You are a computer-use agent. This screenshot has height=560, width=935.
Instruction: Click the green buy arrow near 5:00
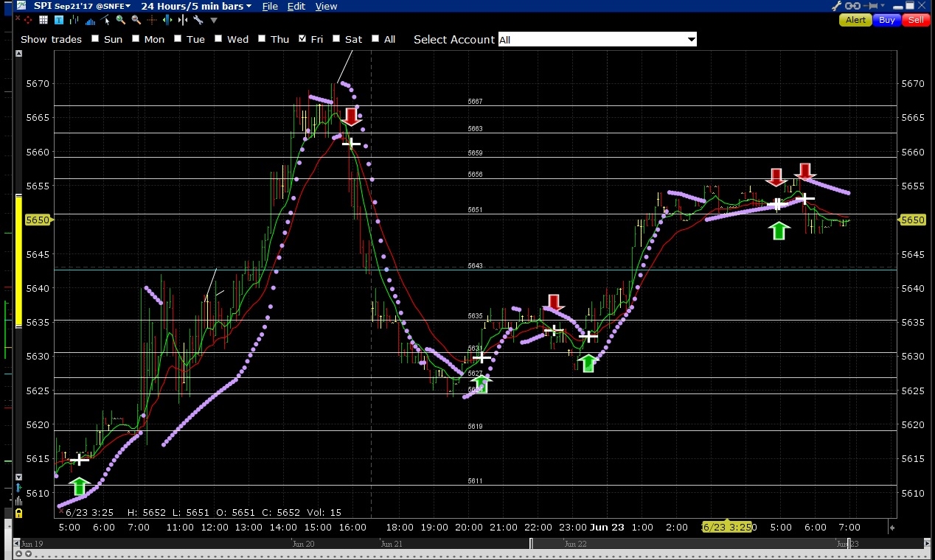pos(80,486)
